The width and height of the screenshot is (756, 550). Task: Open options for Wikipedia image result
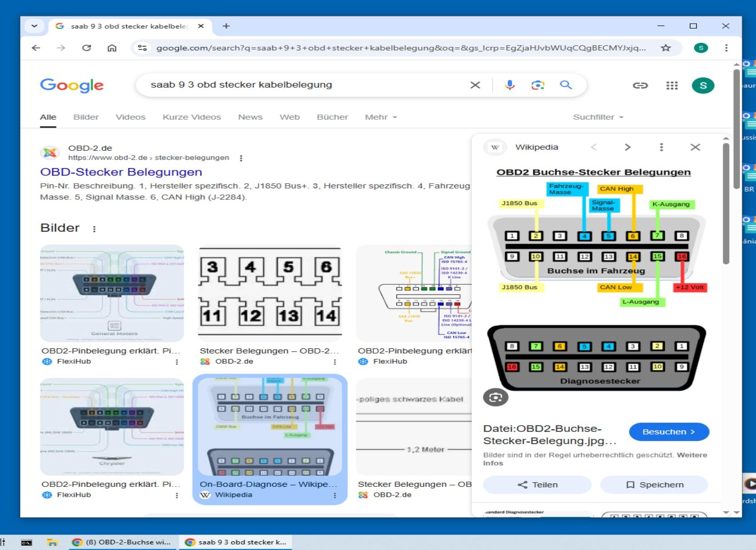click(x=334, y=495)
